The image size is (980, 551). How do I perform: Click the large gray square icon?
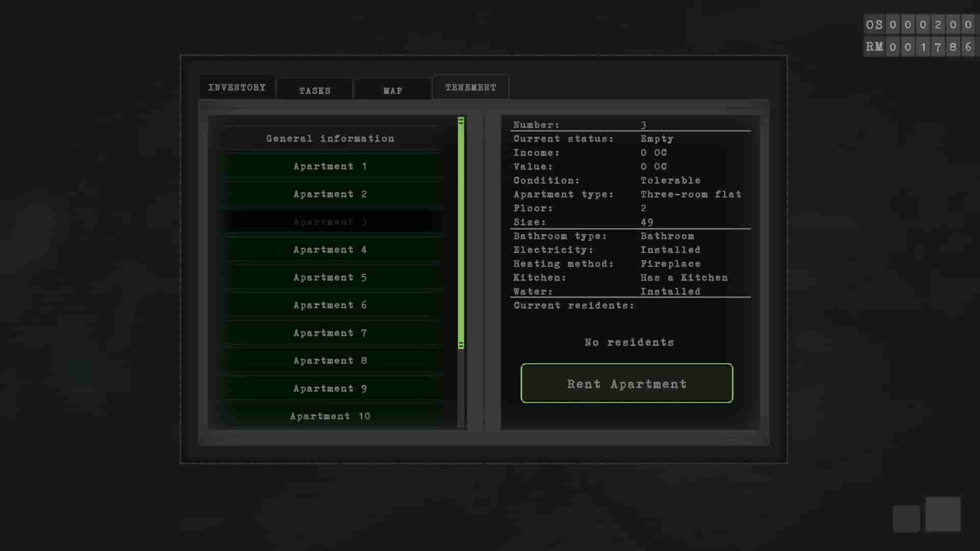click(943, 514)
